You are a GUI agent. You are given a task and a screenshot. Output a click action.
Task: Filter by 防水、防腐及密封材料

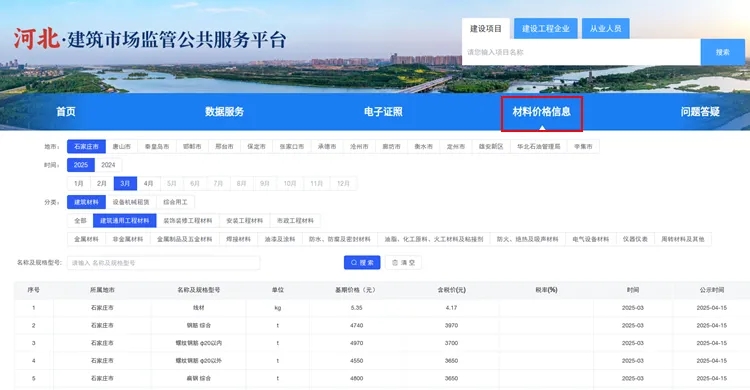(340, 239)
